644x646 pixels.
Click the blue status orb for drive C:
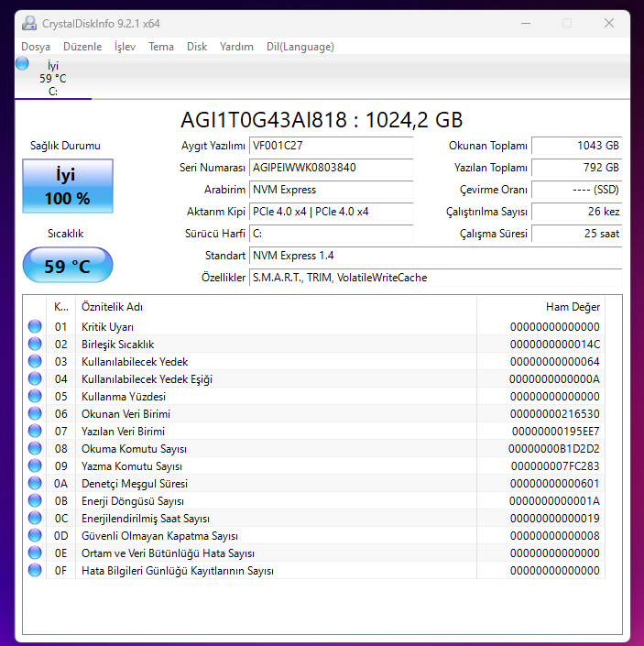pos(22,63)
